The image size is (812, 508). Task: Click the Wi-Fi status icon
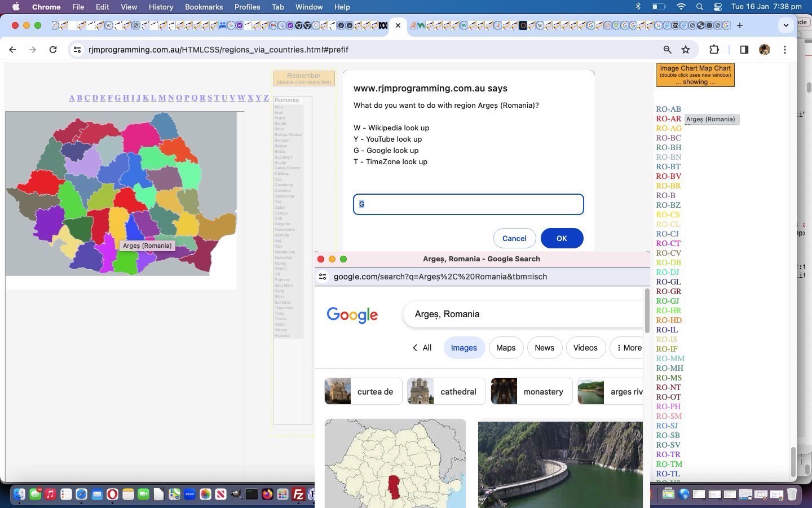(681, 7)
